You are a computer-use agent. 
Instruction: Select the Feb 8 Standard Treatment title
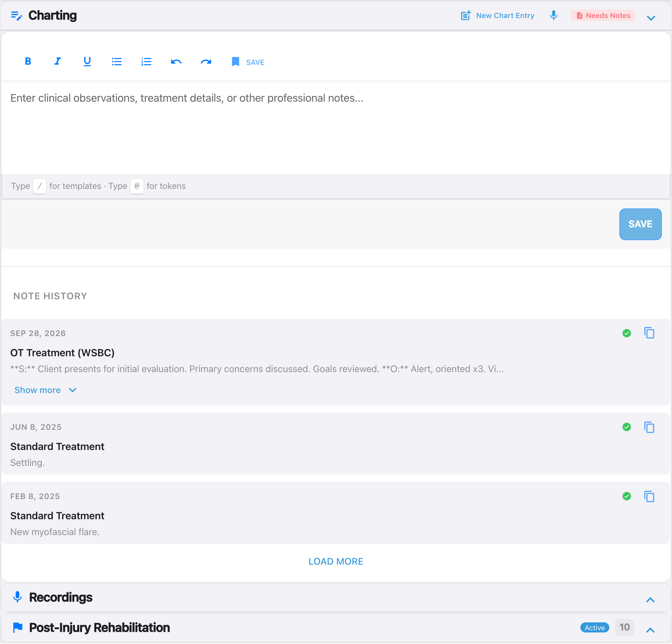(57, 516)
